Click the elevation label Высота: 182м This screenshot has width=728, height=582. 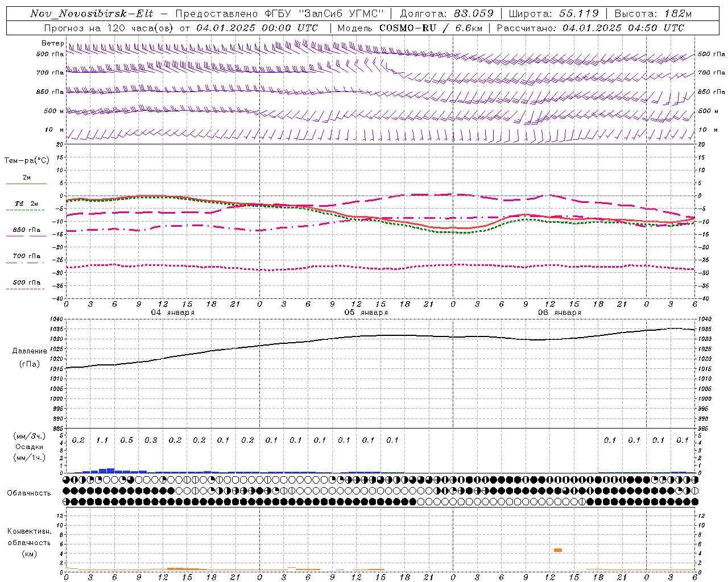[653, 14]
